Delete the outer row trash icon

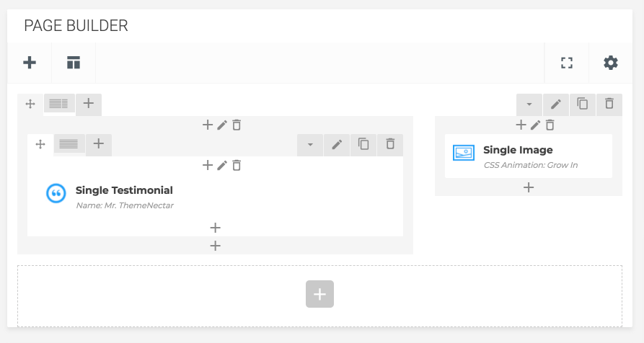[x=609, y=104]
